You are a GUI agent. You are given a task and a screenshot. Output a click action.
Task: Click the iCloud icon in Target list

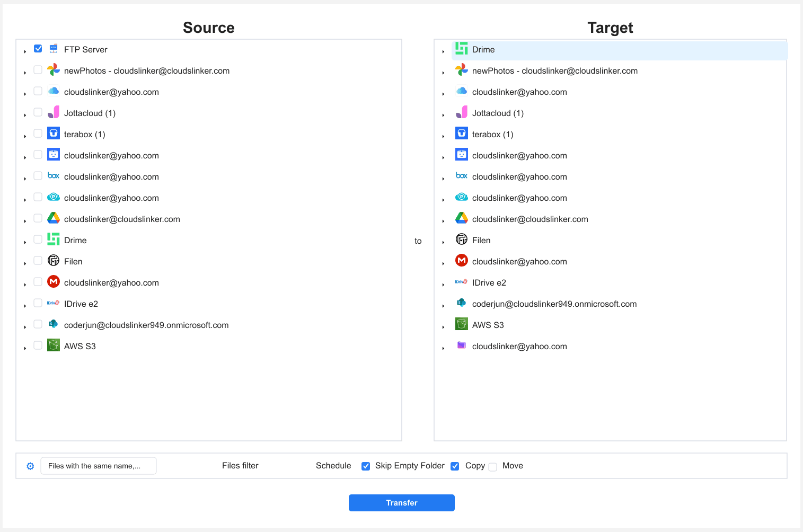tap(462, 91)
